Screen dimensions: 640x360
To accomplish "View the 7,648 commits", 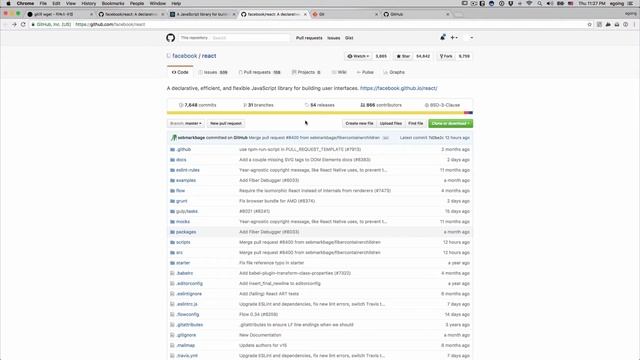I will tap(198, 105).
